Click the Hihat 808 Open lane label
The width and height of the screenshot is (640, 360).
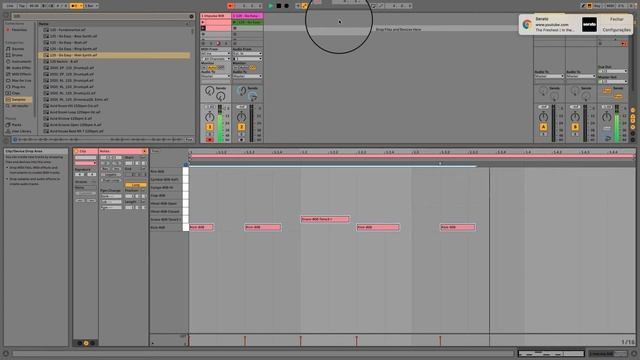coord(164,203)
